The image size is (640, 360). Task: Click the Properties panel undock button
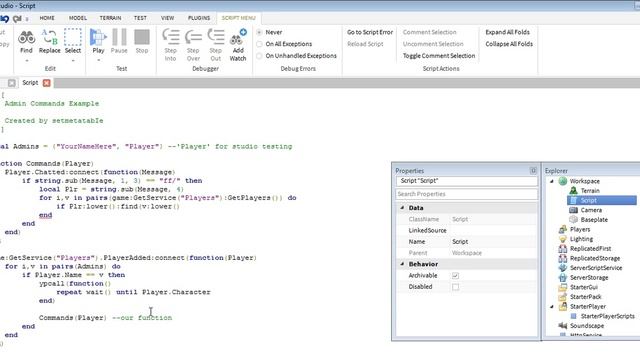click(x=533, y=171)
